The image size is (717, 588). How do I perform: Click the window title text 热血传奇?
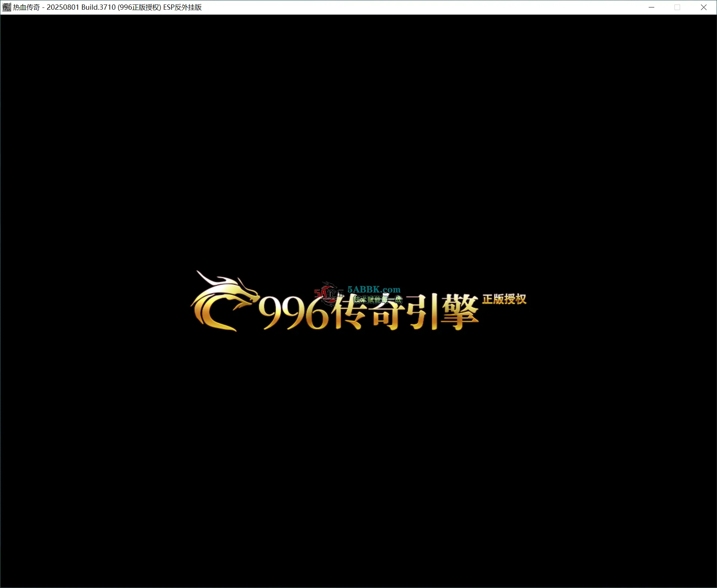coord(27,7)
